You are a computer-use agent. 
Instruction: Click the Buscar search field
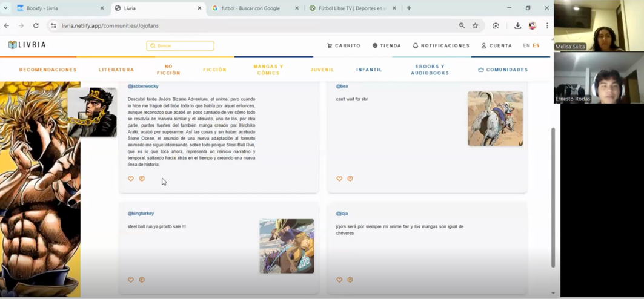point(181,46)
